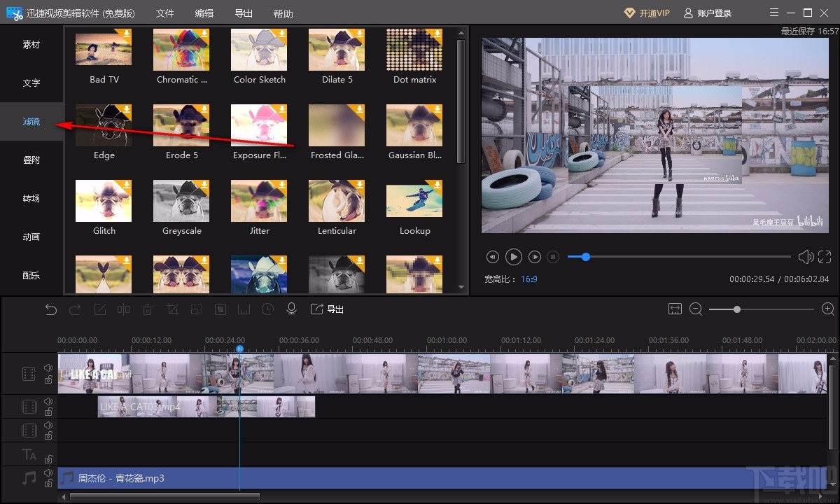Toggle lock on the text track
840x504 pixels.
48,459
